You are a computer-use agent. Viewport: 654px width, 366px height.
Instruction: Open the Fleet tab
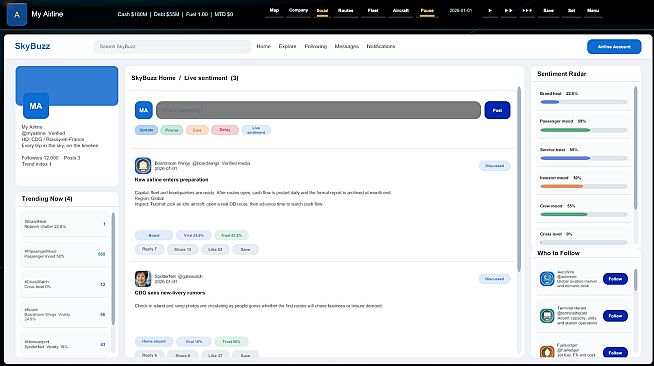[x=373, y=11]
